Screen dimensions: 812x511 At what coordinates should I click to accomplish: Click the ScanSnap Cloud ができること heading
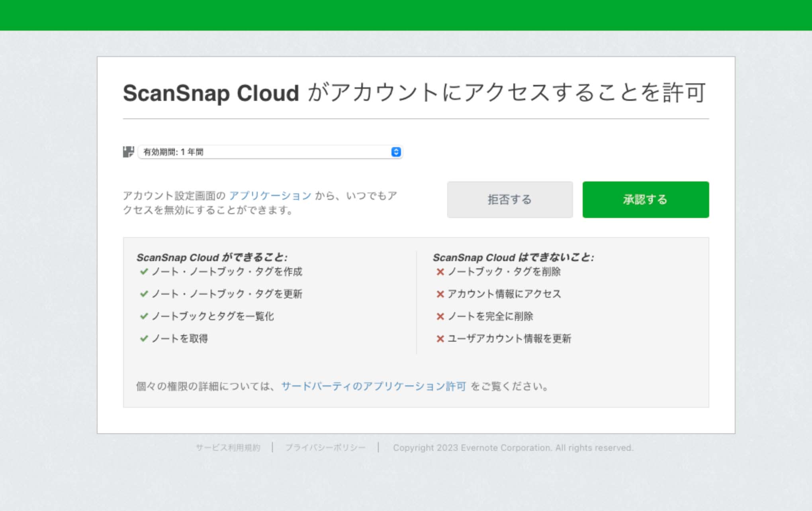coord(212,257)
